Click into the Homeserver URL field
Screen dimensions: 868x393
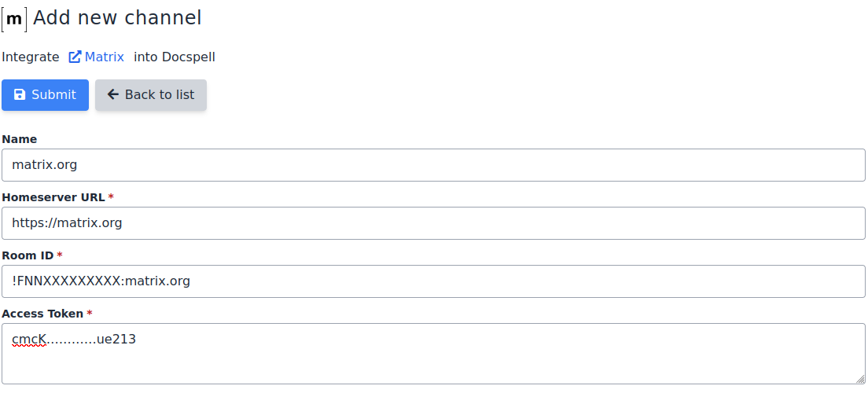[433, 223]
